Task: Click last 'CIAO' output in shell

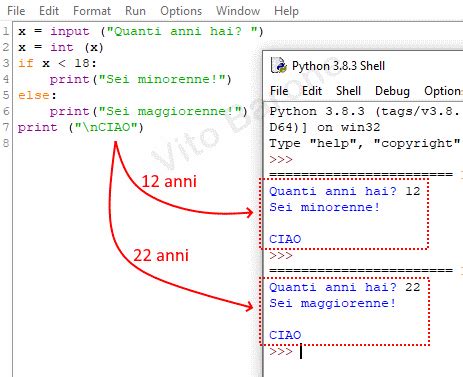Action: (285, 335)
